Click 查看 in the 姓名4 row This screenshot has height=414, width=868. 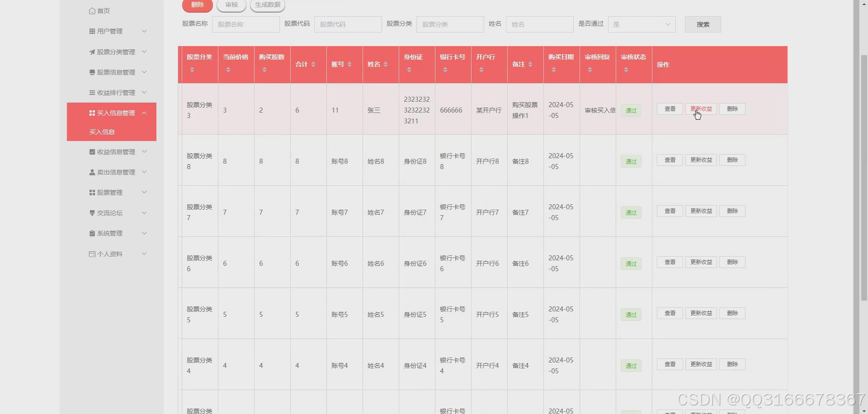[670, 364]
